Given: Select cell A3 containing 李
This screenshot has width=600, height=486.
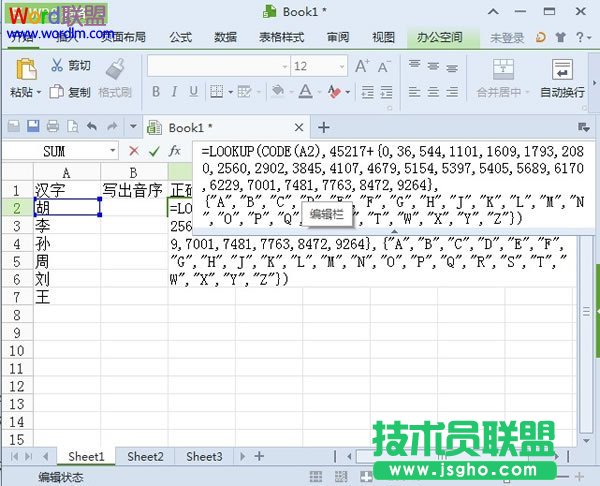Looking at the screenshot, I should (x=67, y=225).
